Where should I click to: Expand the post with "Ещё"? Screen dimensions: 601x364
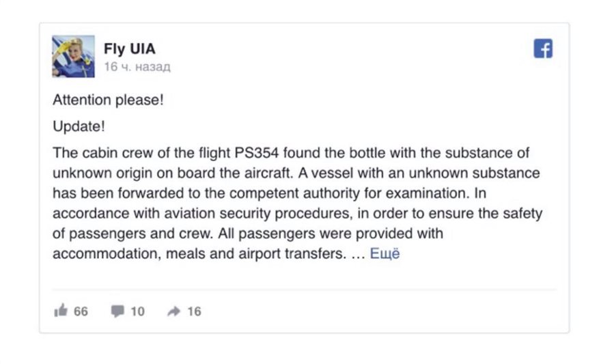click(385, 254)
